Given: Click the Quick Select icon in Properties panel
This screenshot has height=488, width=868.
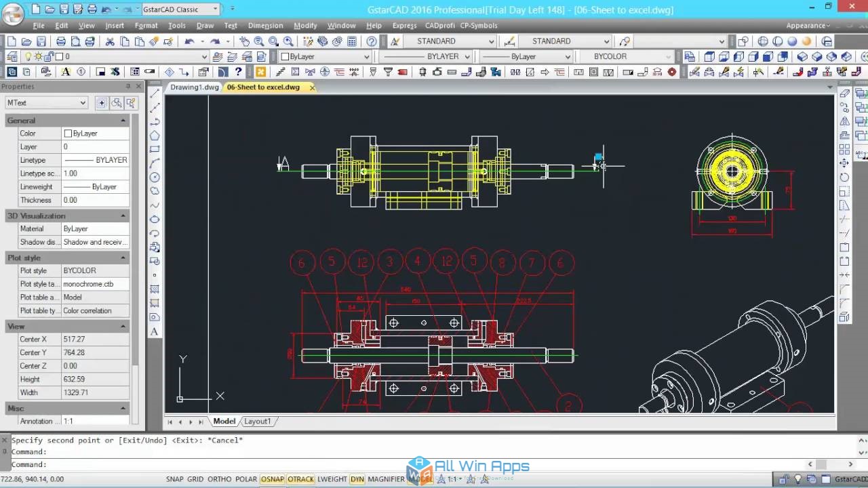Looking at the screenshot, I should pos(131,103).
